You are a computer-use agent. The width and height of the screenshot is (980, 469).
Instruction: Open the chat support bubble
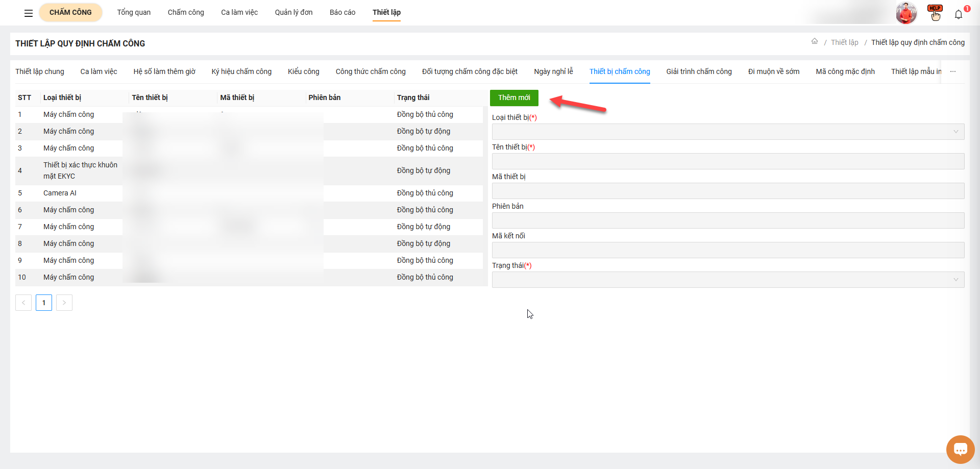[x=960, y=450]
